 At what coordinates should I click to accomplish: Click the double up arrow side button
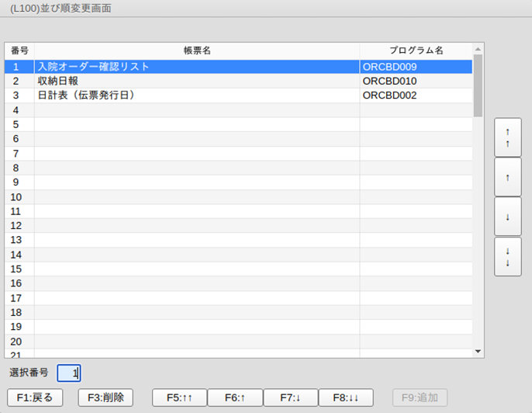pos(507,137)
